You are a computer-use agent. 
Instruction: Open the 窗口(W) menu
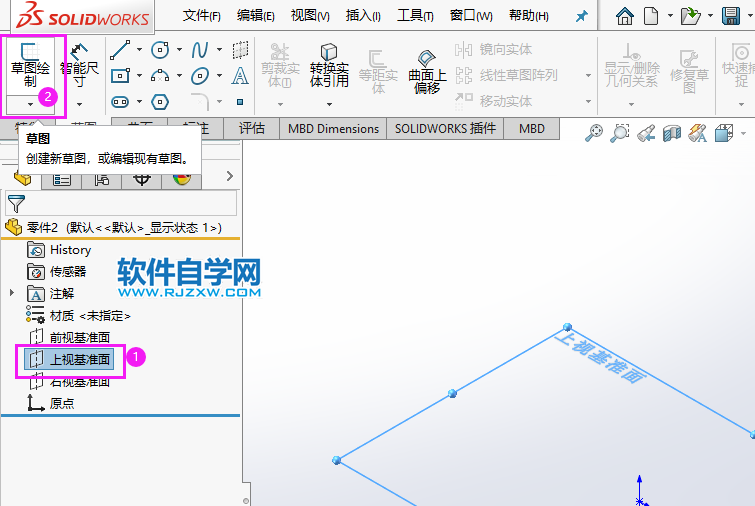(x=471, y=16)
